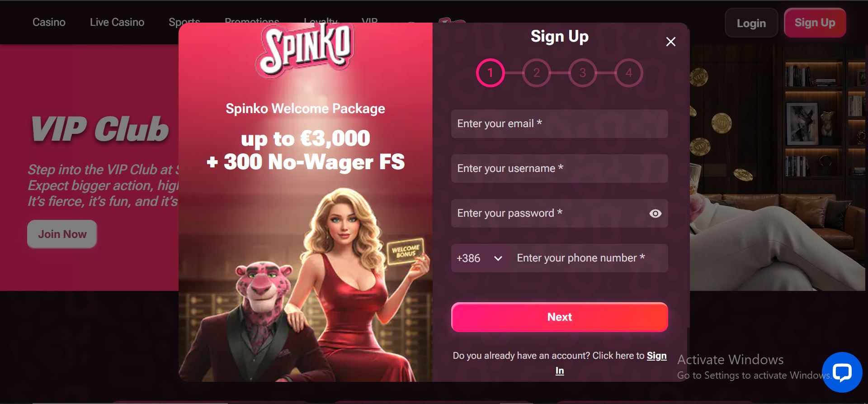Toggle password visibility eye icon
Screen dimensions: 868x404
(x=655, y=214)
